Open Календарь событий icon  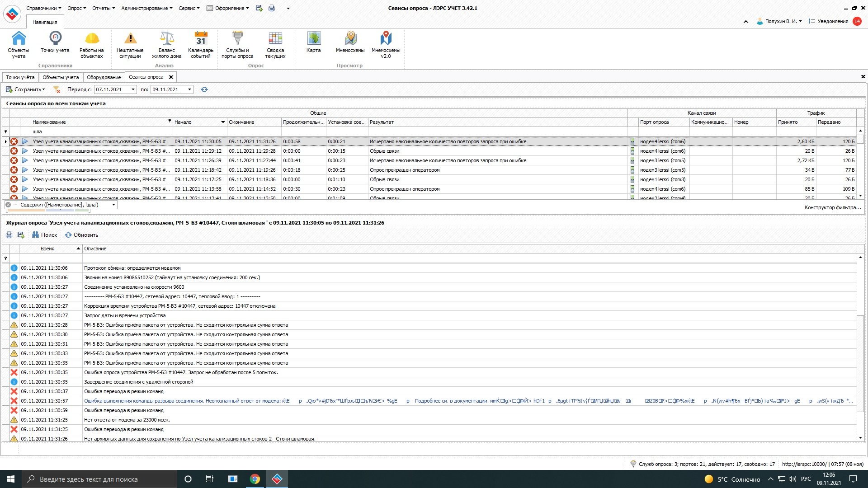tap(201, 45)
